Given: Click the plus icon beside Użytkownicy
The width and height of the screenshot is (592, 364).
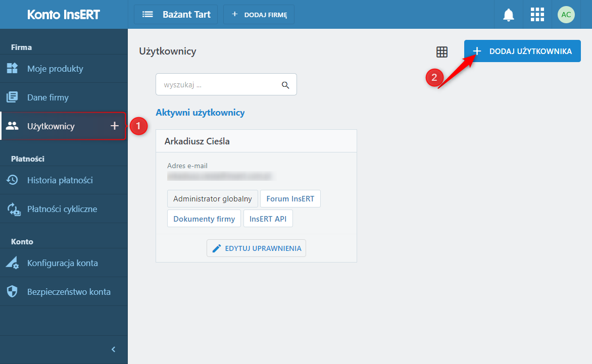Looking at the screenshot, I should coord(115,126).
